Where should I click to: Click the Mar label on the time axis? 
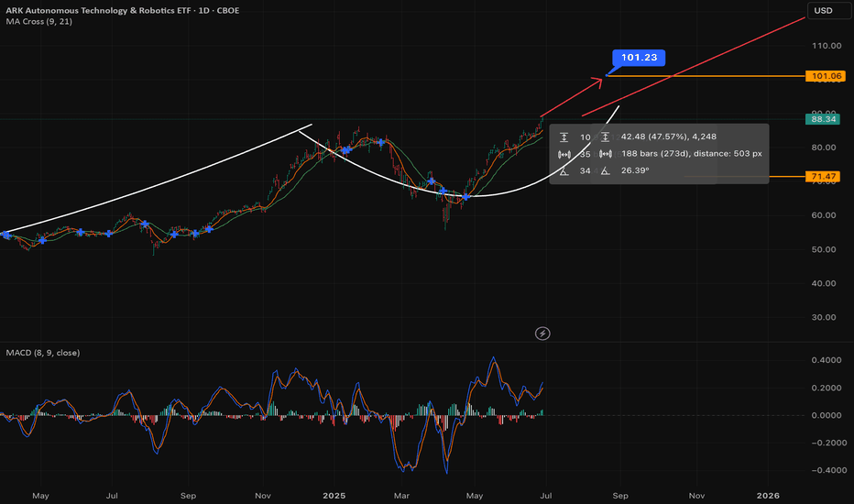coord(401,496)
